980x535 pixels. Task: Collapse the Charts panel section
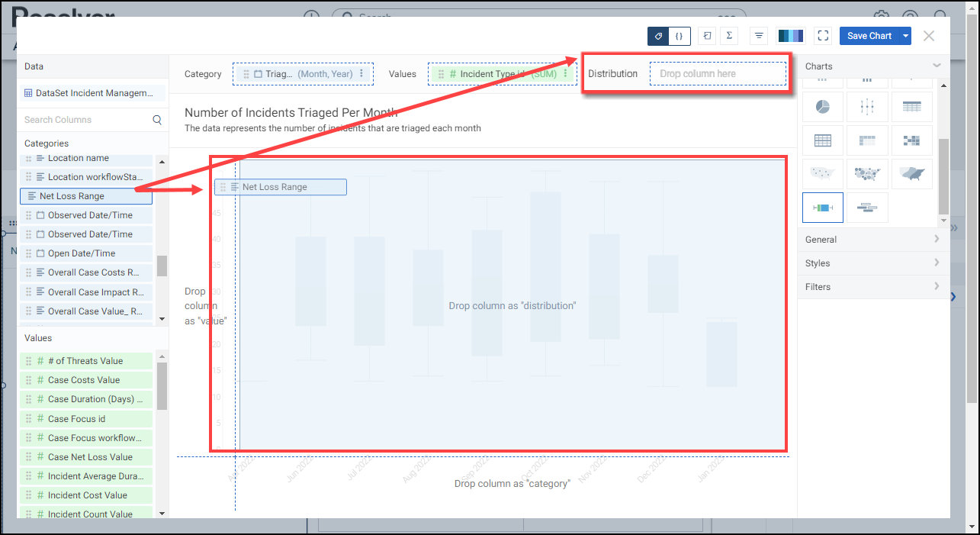937,66
